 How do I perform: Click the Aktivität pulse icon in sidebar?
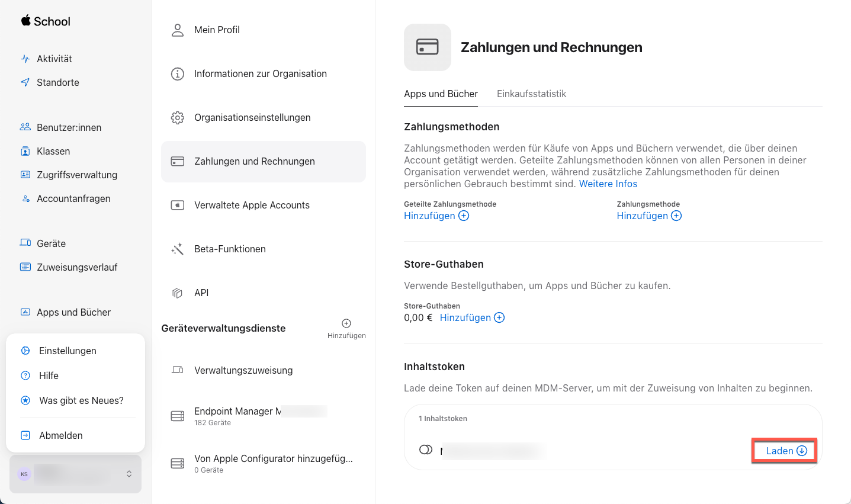[25, 59]
